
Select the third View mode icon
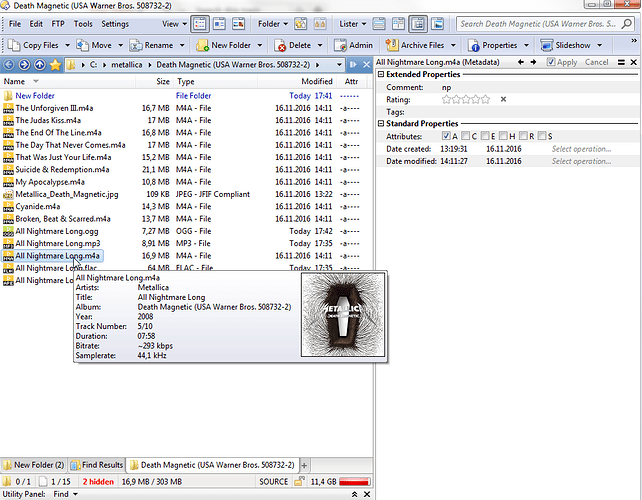click(239, 24)
